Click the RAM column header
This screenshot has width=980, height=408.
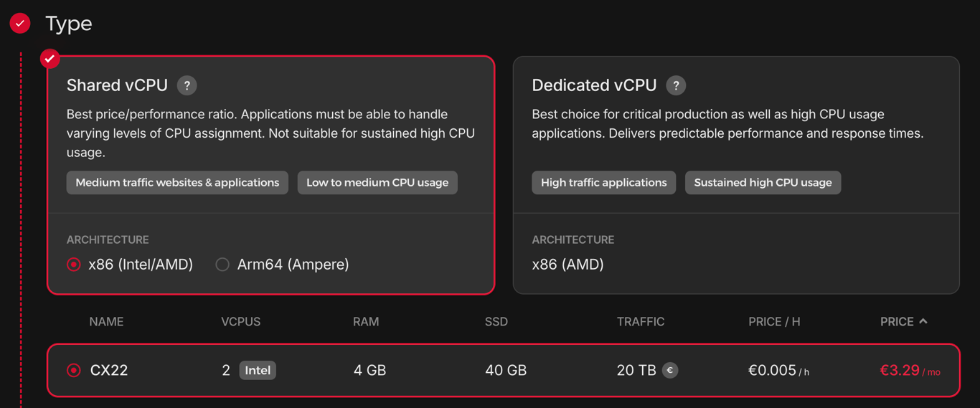pos(366,322)
